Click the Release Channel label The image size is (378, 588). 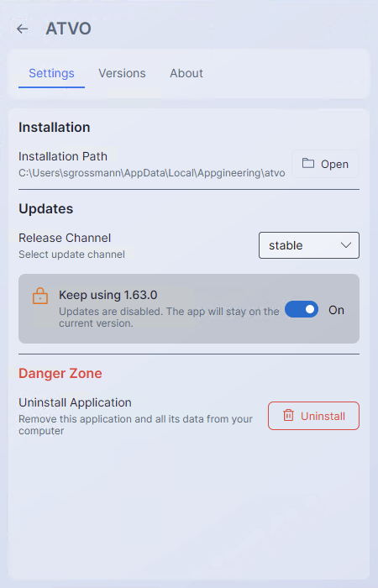click(65, 238)
